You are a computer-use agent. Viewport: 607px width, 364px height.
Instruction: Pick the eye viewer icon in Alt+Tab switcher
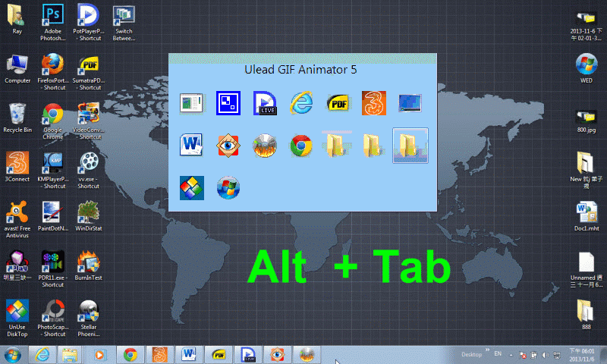tap(228, 146)
